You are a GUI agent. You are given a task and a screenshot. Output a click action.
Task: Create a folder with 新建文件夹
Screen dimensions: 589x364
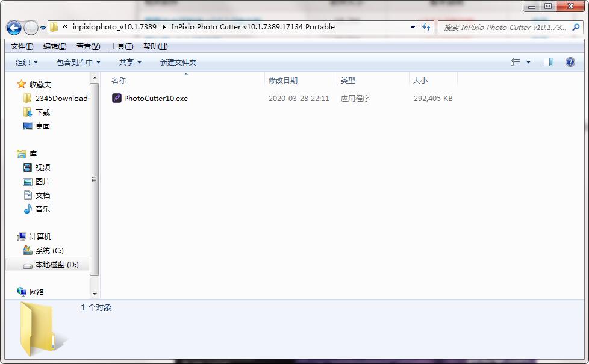click(178, 63)
